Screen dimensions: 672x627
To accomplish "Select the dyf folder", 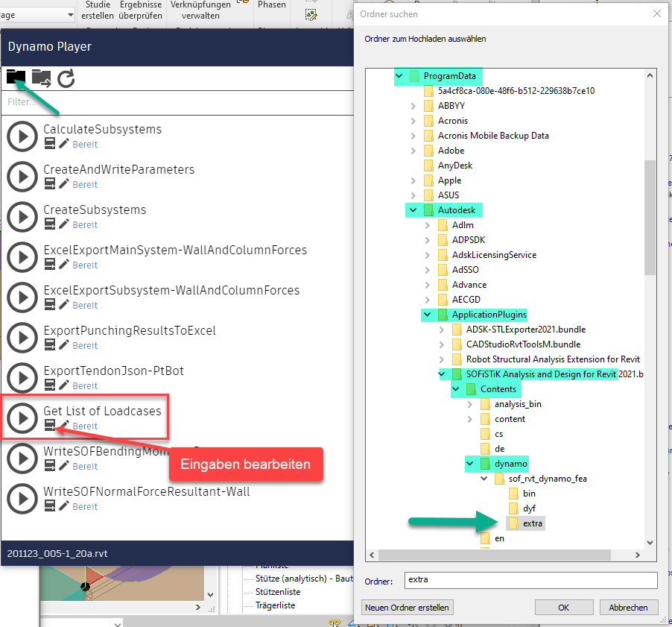I will pyautogui.click(x=529, y=508).
